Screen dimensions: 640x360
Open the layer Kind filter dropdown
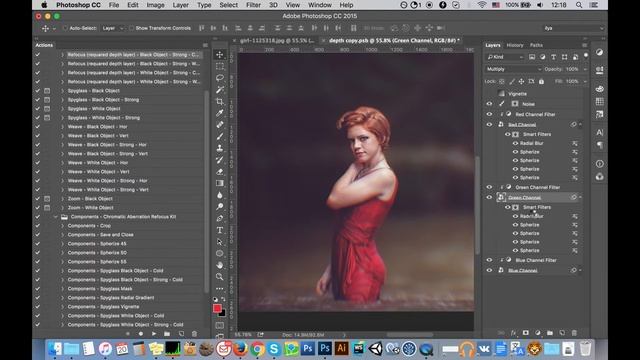(505, 57)
